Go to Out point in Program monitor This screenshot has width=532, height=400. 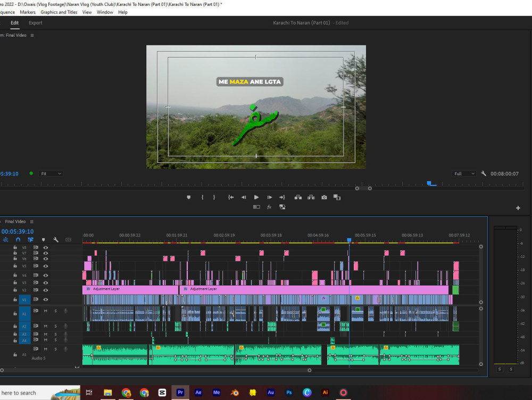click(x=282, y=197)
